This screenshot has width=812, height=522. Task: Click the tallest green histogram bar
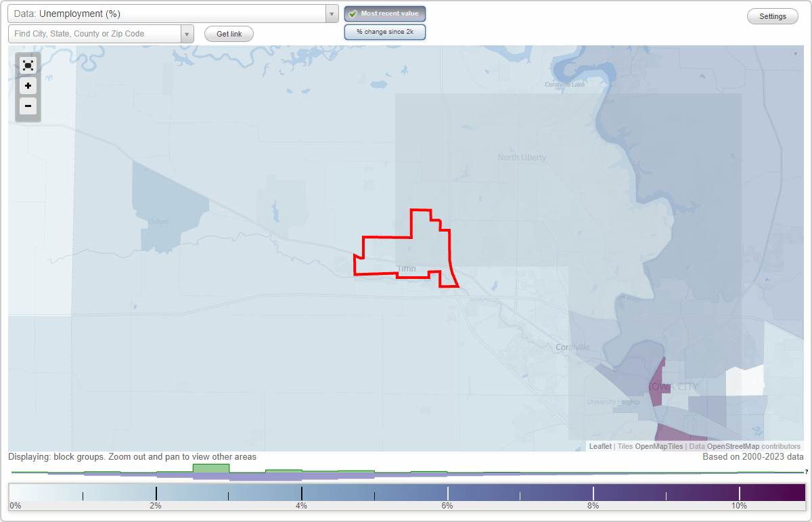(211, 468)
